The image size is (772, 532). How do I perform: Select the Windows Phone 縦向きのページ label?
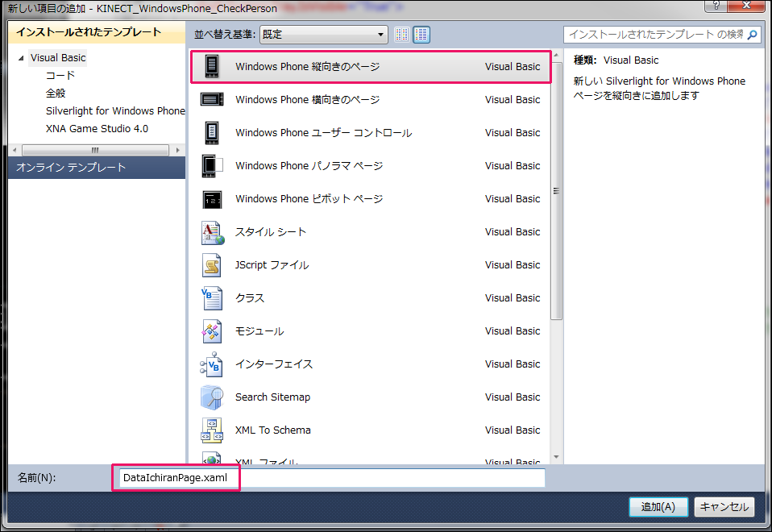tap(308, 67)
